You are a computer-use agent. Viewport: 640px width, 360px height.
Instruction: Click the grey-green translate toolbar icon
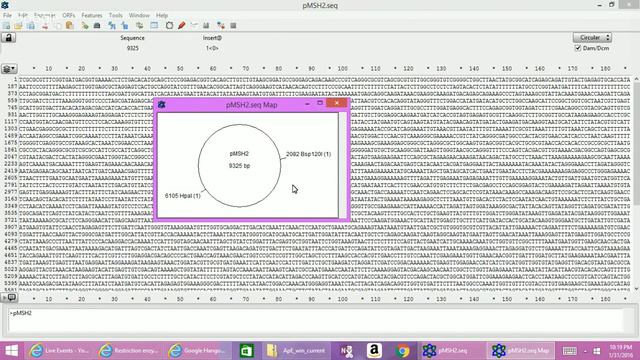(140, 26)
